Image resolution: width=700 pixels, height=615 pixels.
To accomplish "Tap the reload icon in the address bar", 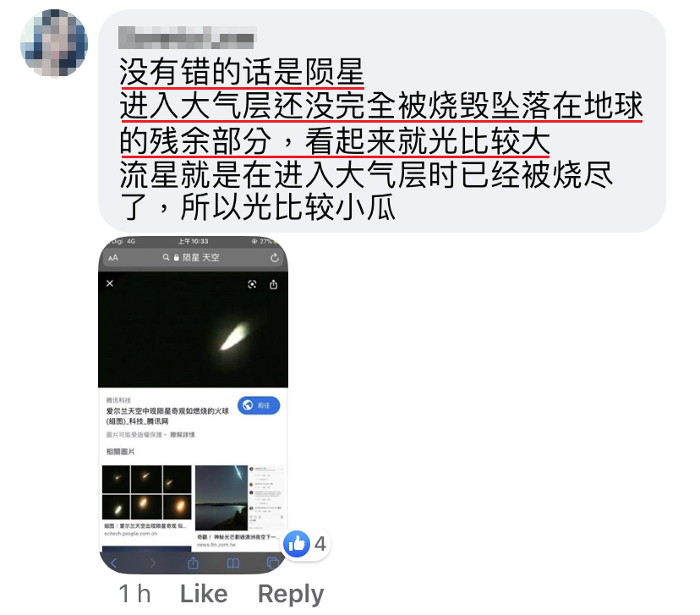I will point(275,258).
